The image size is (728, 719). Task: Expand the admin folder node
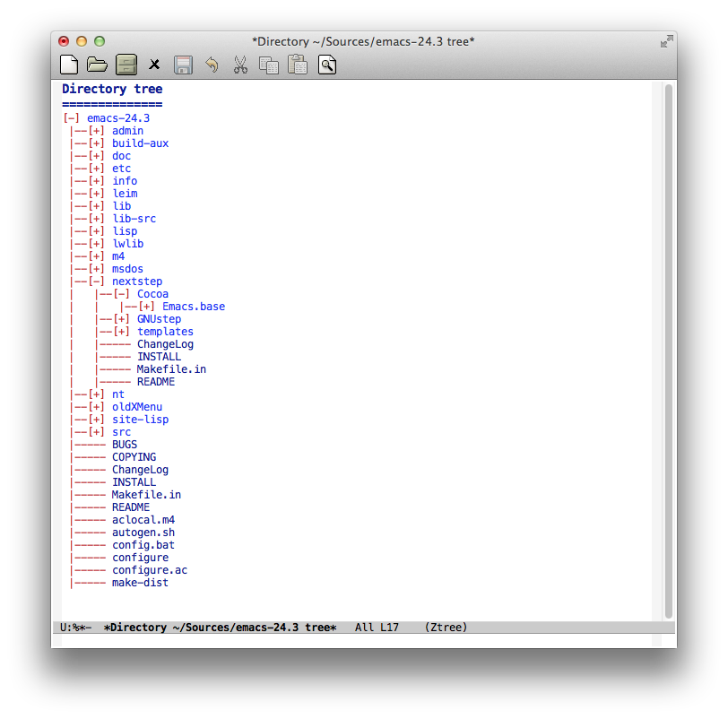point(96,131)
